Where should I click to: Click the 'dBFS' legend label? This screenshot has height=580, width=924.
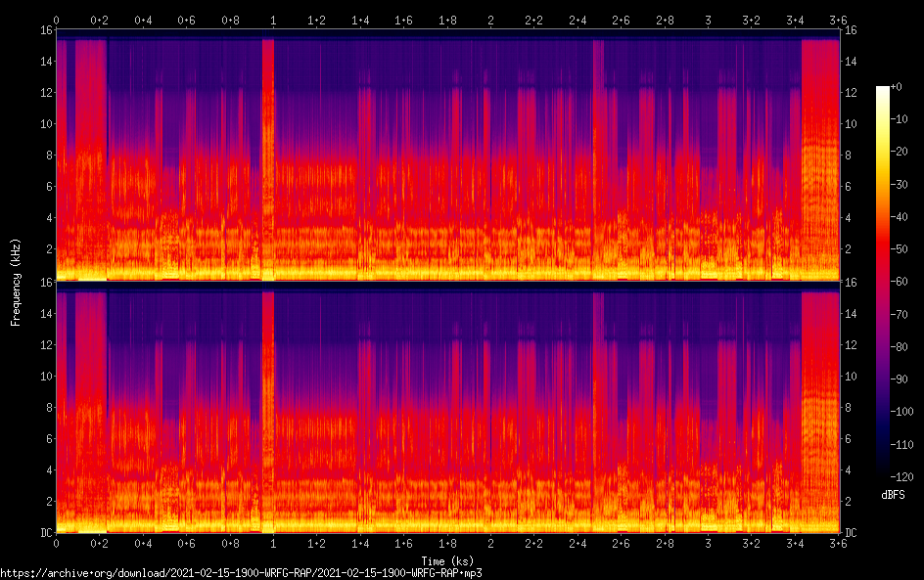click(893, 495)
